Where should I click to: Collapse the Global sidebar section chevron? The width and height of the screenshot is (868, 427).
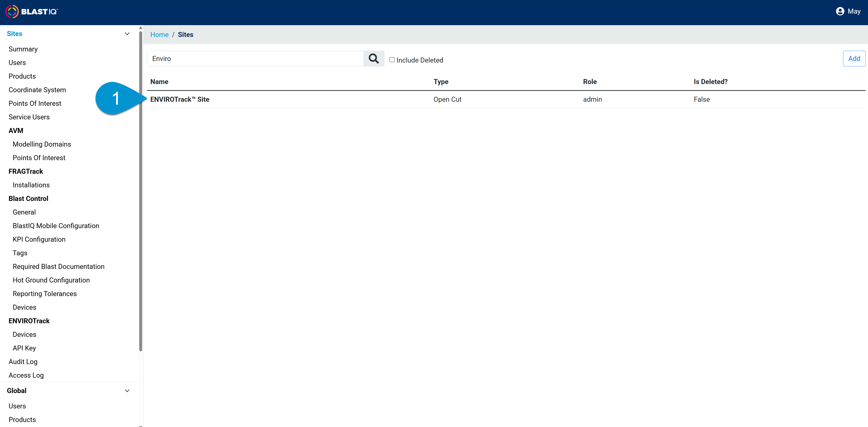pyautogui.click(x=127, y=391)
